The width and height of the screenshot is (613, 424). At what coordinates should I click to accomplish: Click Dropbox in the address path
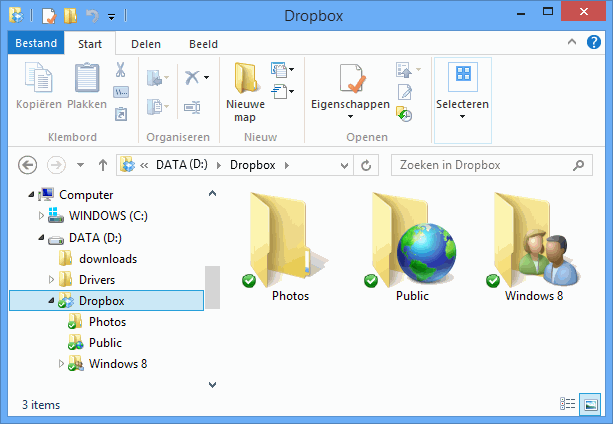tap(253, 165)
